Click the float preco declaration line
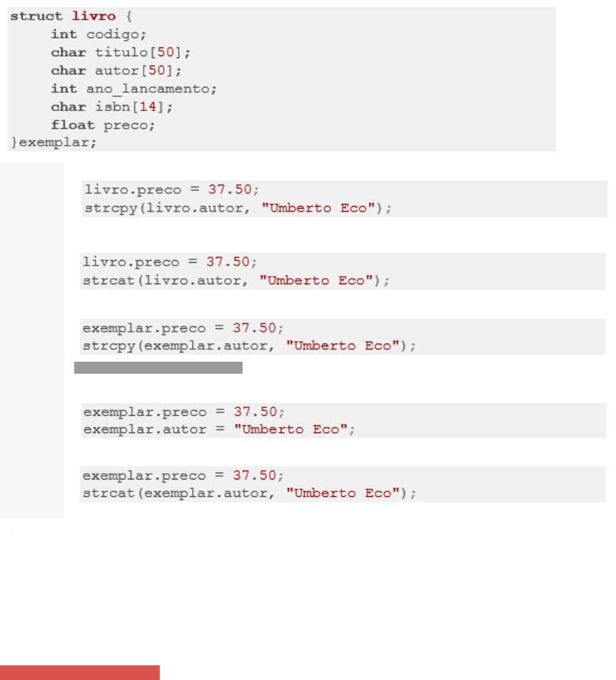Screen dimensions: 616x680 tap(103, 125)
